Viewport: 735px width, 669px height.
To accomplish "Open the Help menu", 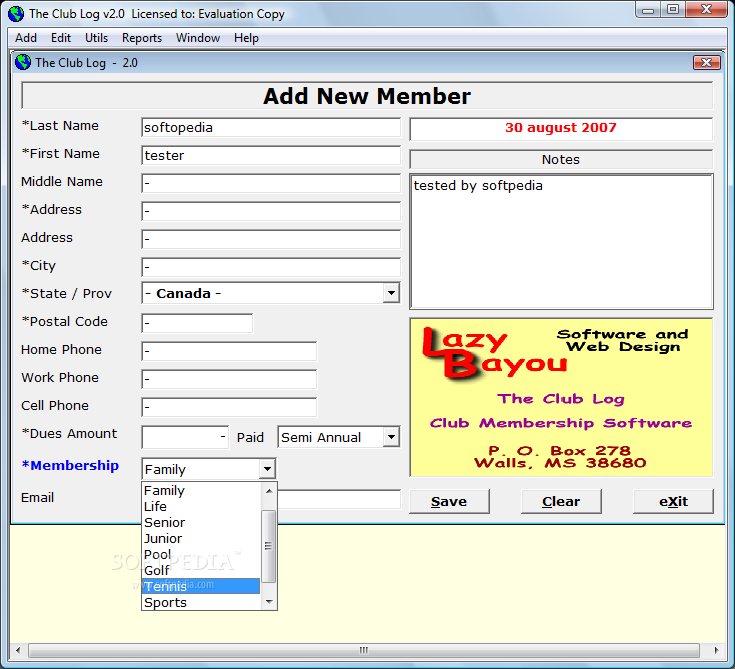I will 246,38.
